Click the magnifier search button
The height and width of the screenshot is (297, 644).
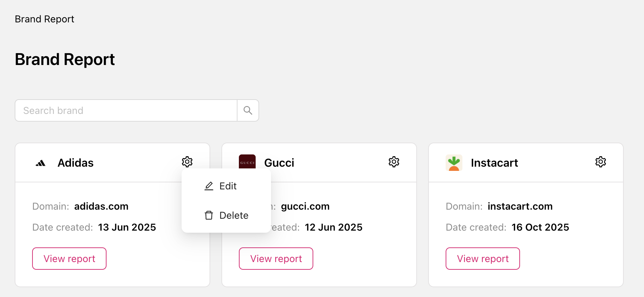[248, 110]
